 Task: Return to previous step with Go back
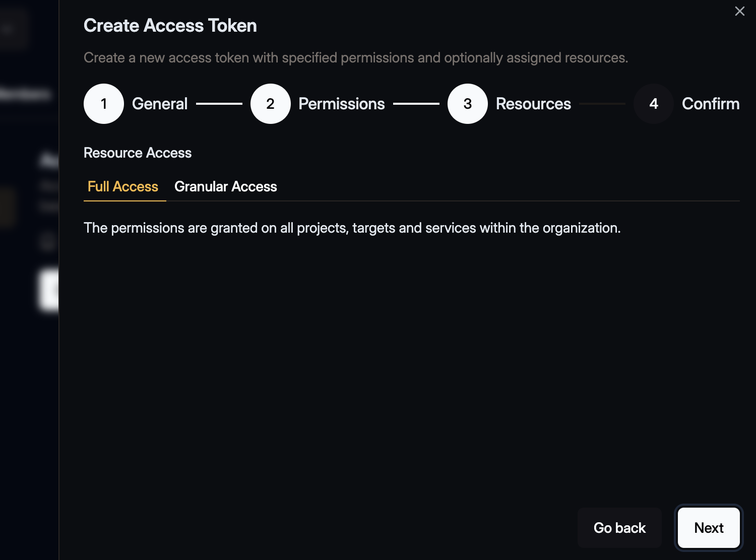click(619, 528)
